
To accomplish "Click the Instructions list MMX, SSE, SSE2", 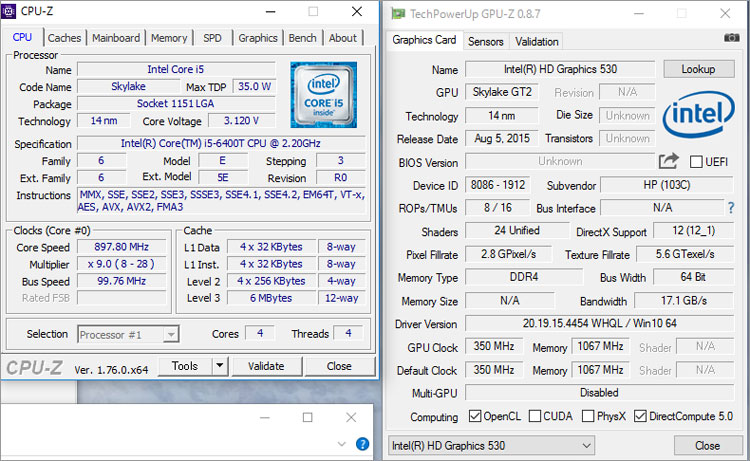I will point(221,201).
